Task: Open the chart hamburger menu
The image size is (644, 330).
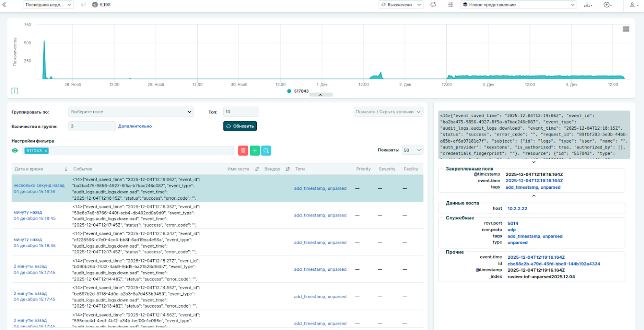Action: [626, 29]
